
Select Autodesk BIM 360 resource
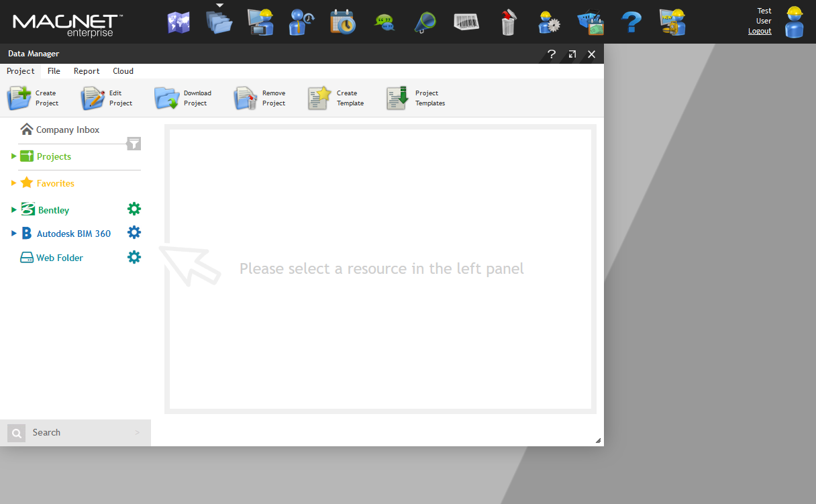[66, 234]
